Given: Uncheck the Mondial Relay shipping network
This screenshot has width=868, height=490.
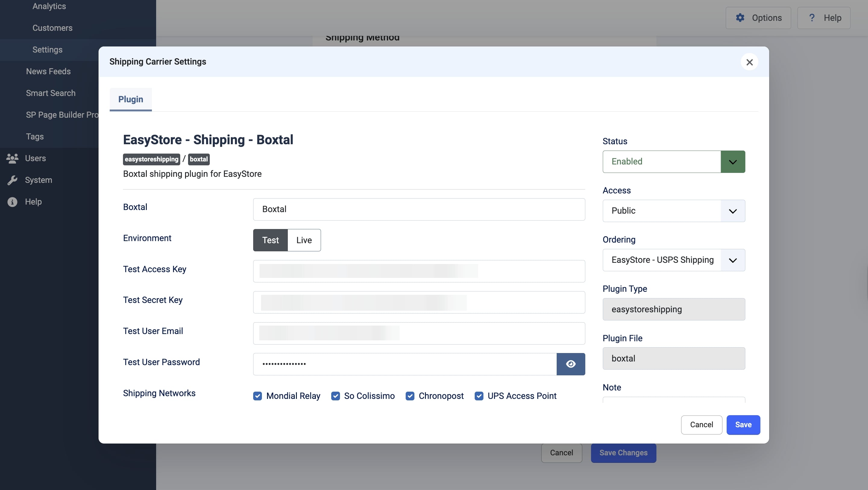Looking at the screenshot, I should point(258,396).
